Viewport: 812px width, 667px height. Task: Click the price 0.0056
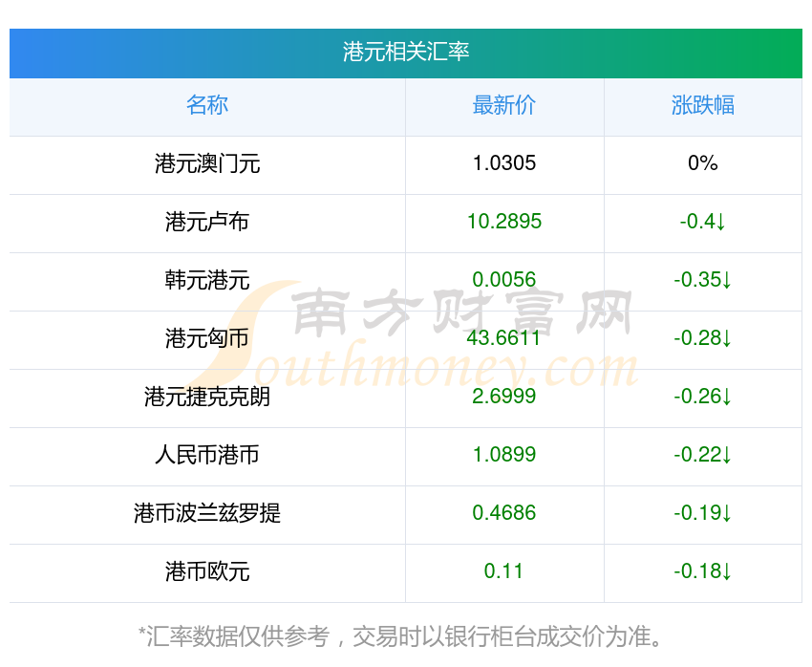503,280
